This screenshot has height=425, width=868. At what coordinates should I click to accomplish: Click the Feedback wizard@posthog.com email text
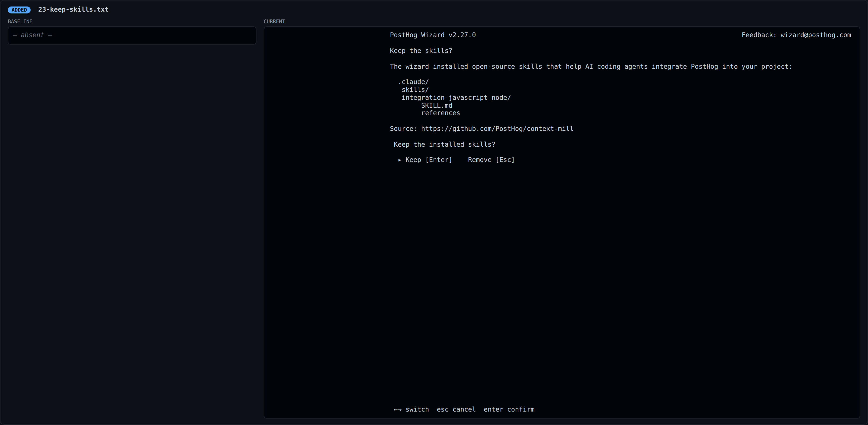pos(796,35)
